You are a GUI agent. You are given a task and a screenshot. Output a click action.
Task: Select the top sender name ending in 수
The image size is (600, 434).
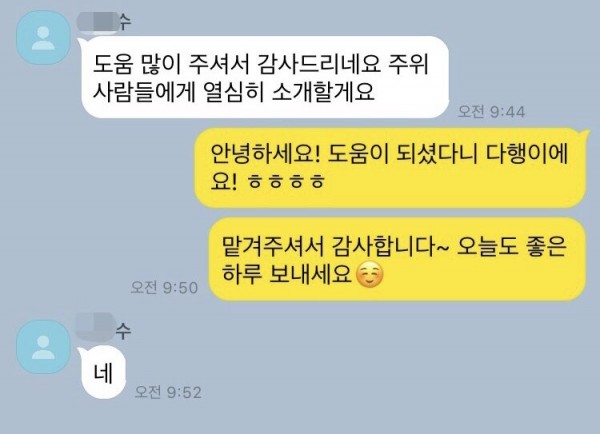(x=104, y=22)
